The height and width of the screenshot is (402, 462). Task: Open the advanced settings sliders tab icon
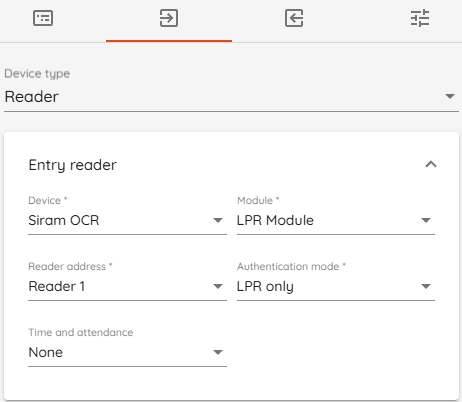pos(420,18)
